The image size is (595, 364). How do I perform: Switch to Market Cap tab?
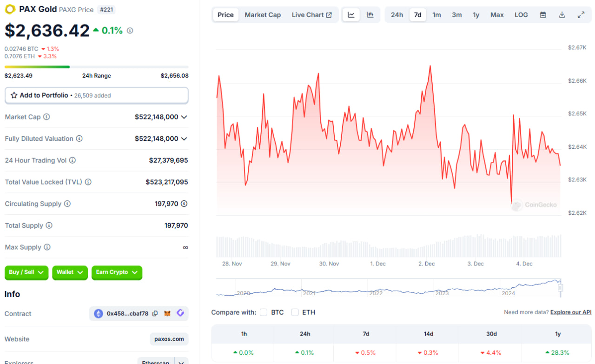[x=263, y=15]
